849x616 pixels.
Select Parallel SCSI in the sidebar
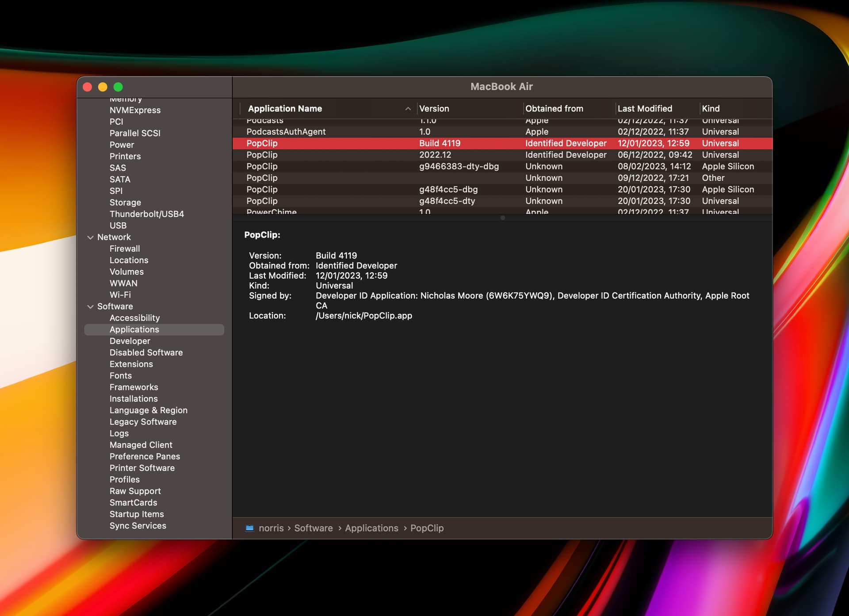[135, 133]
